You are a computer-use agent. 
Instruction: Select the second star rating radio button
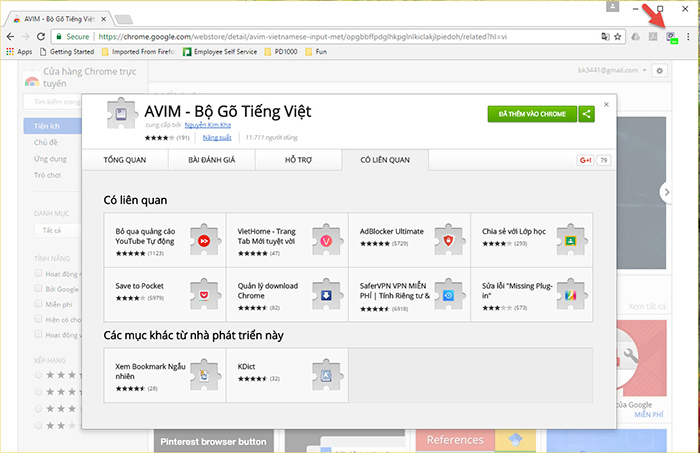[38, 392]
